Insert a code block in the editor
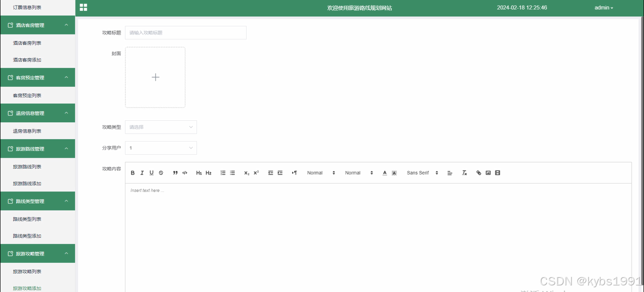Viewport: 644px width, 292px height. pyautogui.click(x=185, y=173)
